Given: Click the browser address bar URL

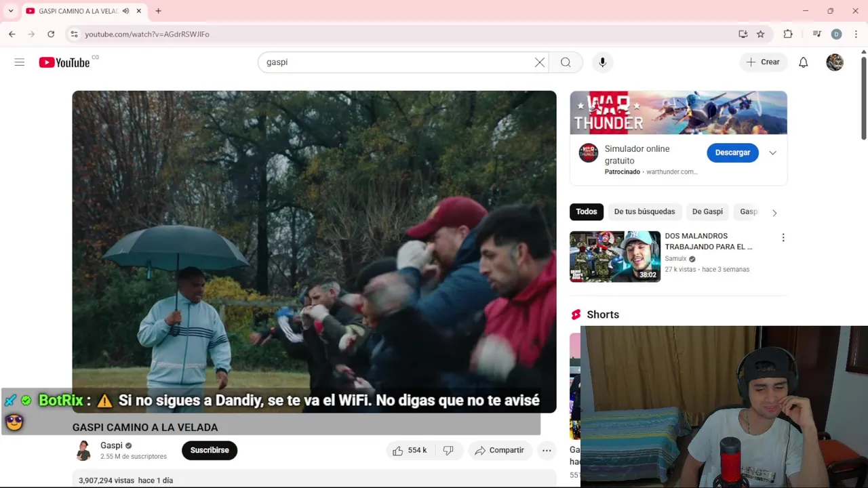Looking at the screenshot, I should pyautogui.click(x=147, y=34).
